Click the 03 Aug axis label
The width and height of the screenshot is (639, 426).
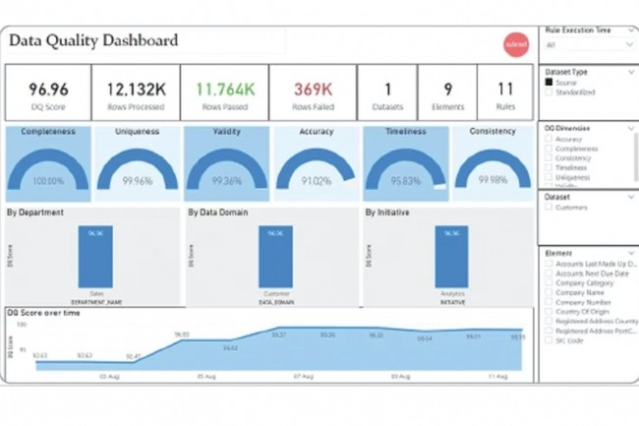(x=109, y=377)
